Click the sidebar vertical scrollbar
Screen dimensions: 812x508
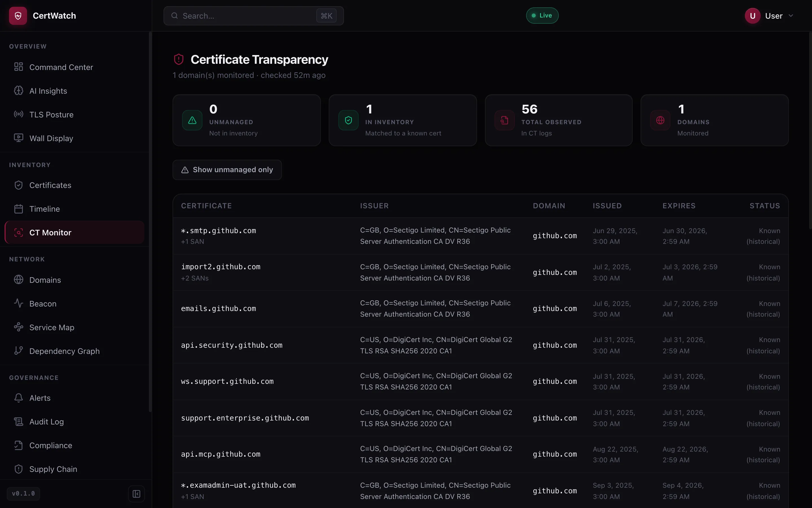point(150,222)
